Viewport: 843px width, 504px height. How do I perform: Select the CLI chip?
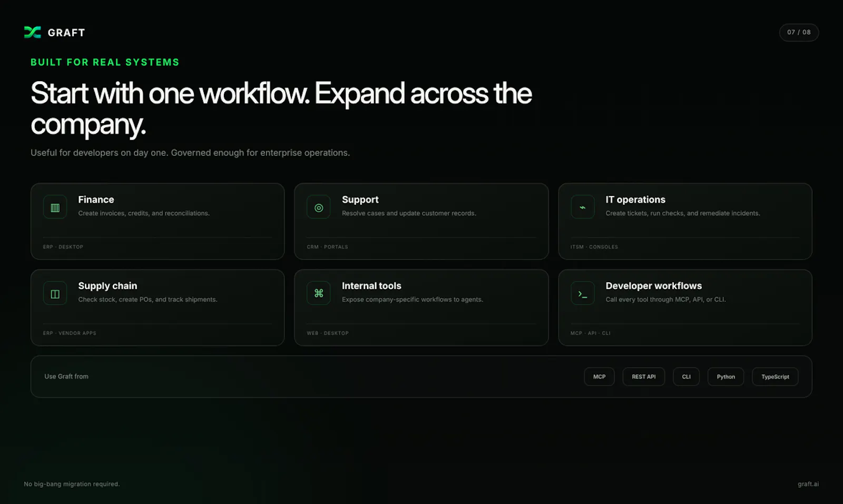point(686,377)
